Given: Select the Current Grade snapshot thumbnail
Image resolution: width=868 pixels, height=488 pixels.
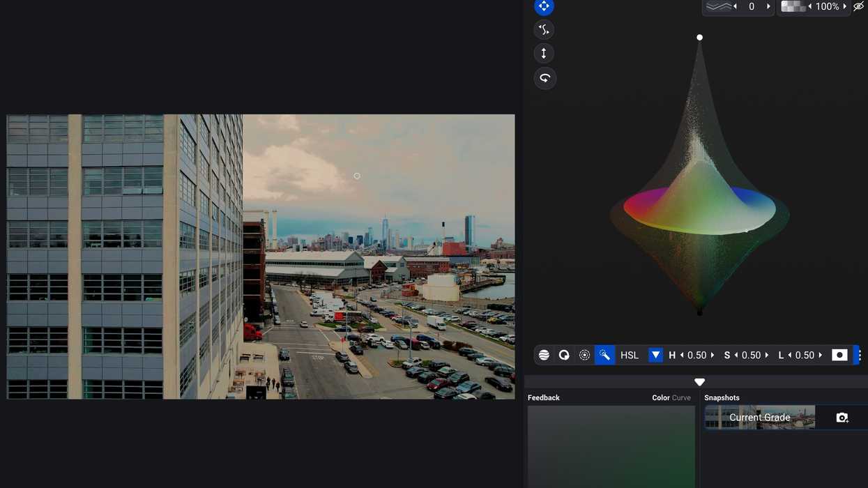Looking at the screenshot, I should [760, 417].
